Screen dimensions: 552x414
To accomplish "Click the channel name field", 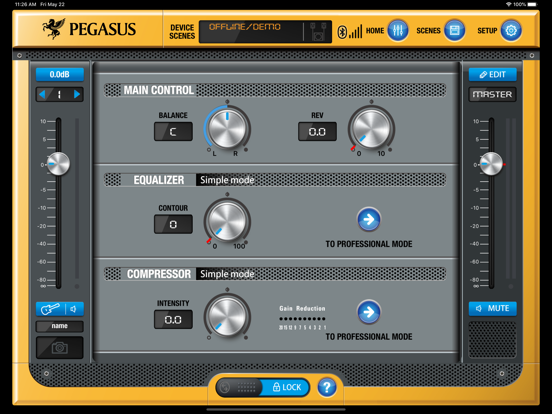I will point(59,326).
